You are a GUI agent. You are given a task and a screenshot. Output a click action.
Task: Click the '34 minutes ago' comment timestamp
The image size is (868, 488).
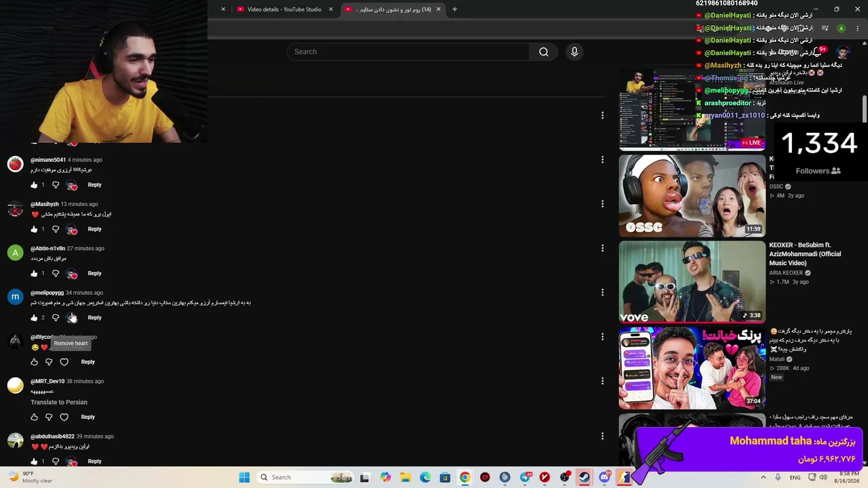(84, 293)
